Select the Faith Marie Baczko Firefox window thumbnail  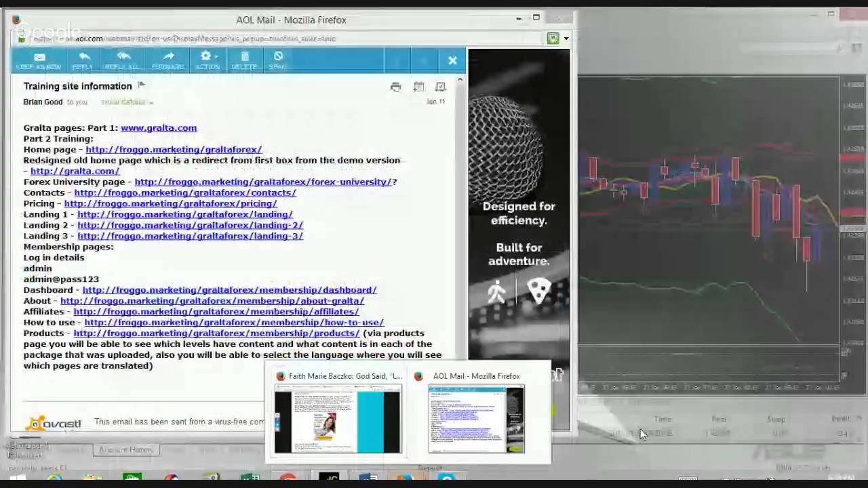tap(338, 418)
